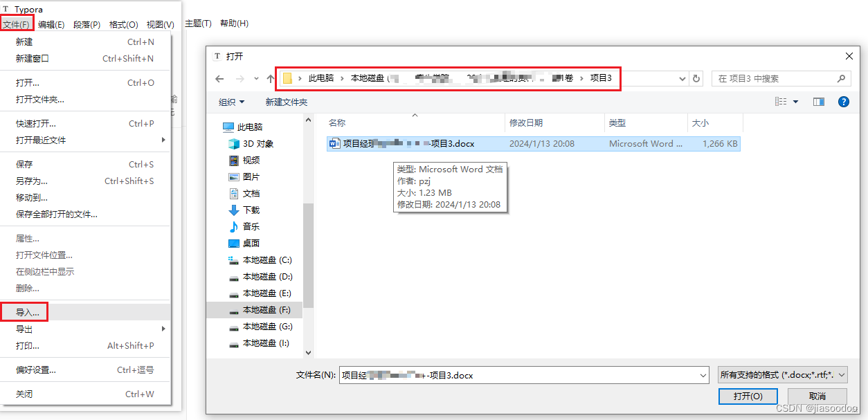Open help via the blue question mark icon
The width and height of the screenshot is (868, 420).
843,102
